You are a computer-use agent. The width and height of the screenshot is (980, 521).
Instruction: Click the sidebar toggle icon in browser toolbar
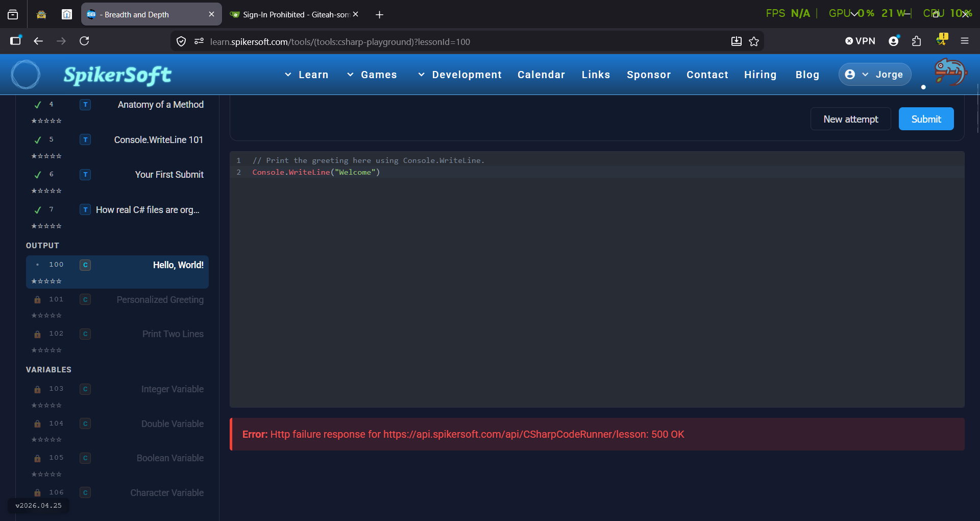[16, 41]
